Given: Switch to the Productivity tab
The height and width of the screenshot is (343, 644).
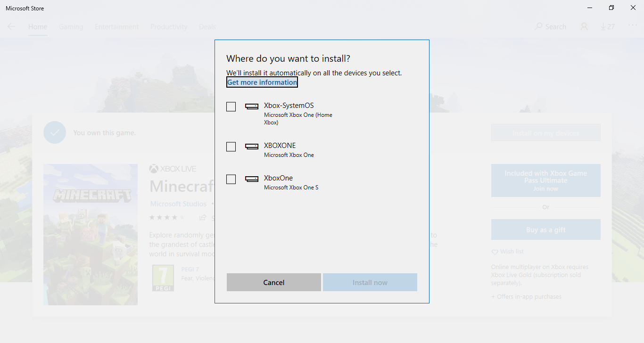Looking at the screenshot, I should click(x=169, y=27).
